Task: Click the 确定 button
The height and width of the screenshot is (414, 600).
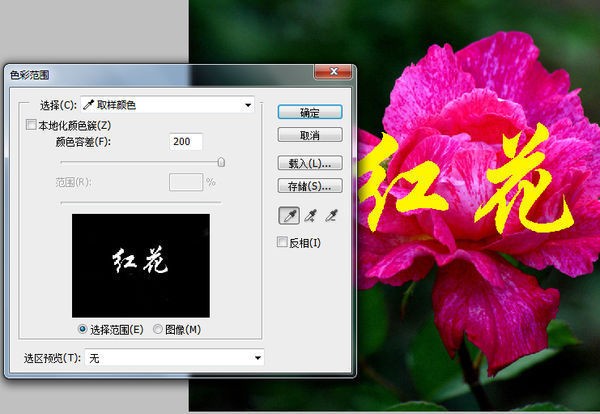Action: [x=310, y=111]
